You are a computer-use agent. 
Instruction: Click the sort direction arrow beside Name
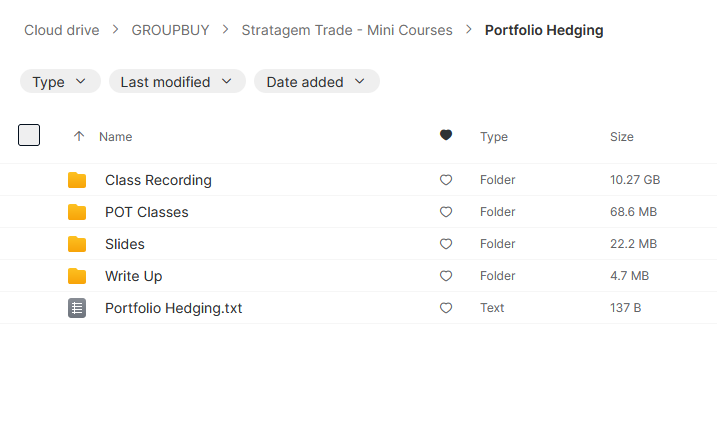(79, 136)
